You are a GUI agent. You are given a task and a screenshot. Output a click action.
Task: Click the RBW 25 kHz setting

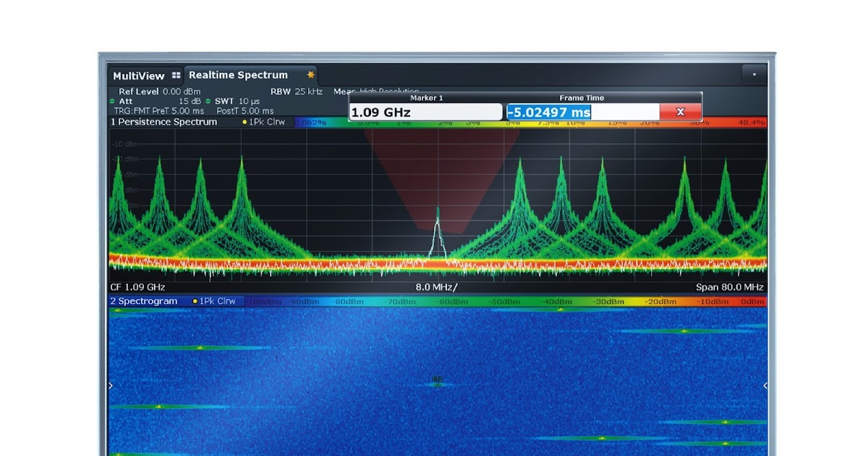point(297,92)
